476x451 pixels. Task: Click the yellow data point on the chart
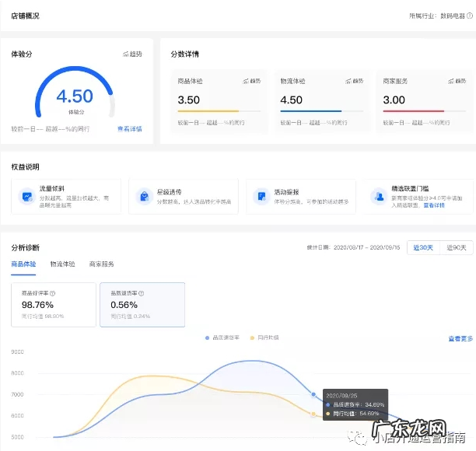coord(313,414)
